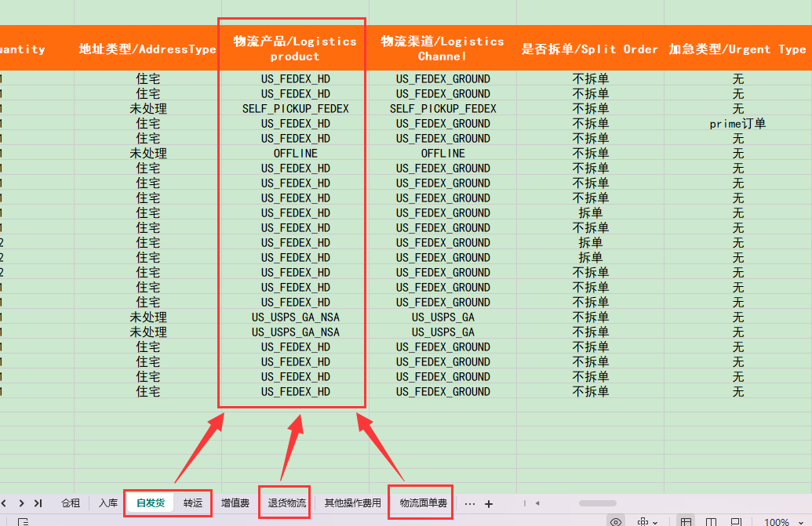Viewport: 812px width, 526px height.
Task: Select the second US_USPS_GA channel cell
Action: coord(442,332)
